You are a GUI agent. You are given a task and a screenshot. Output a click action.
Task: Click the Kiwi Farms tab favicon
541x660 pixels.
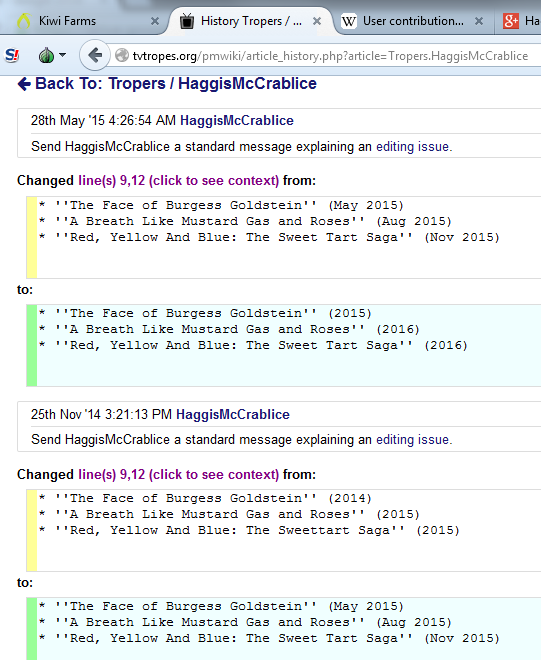pyautogui.click(x=24, y=21)
